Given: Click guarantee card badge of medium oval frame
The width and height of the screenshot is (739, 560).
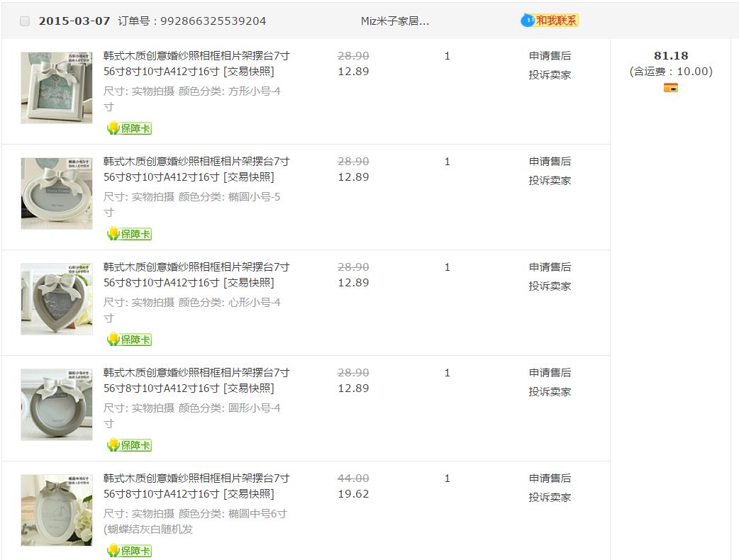Looking at the screenshot, I should (129, 551).
